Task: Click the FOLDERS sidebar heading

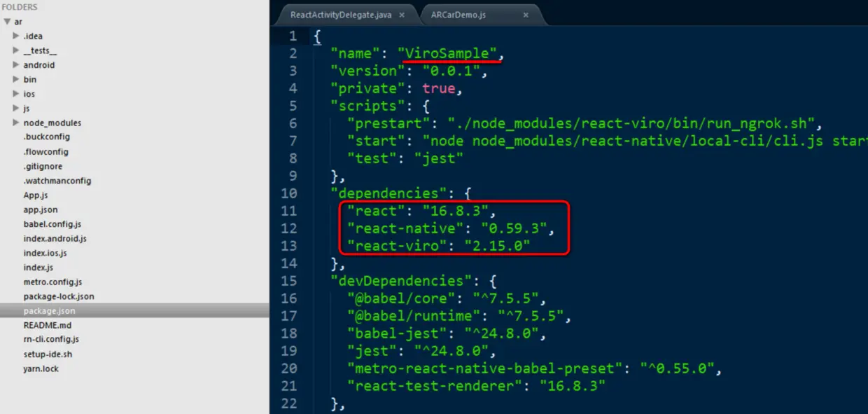Action: 20,7
